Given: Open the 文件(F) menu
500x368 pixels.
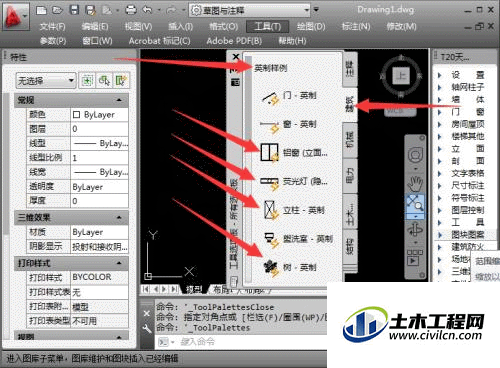Looking at the screenshot, I should 52,26.
